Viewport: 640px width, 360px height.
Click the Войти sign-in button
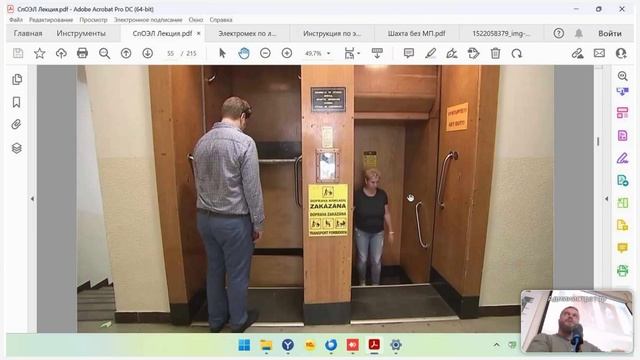point(610,33)
